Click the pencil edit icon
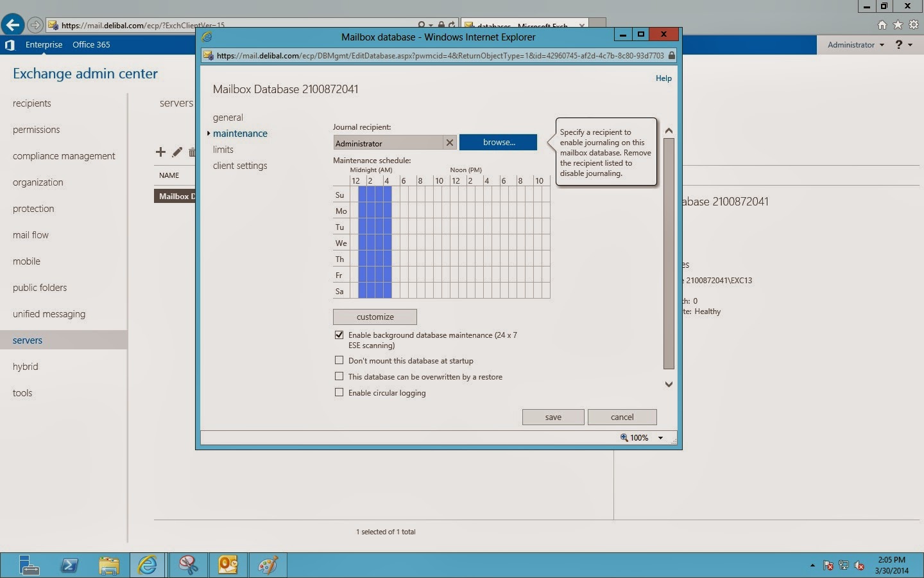Viewport: 924px width, 578px height. click(x=177, y=152)
